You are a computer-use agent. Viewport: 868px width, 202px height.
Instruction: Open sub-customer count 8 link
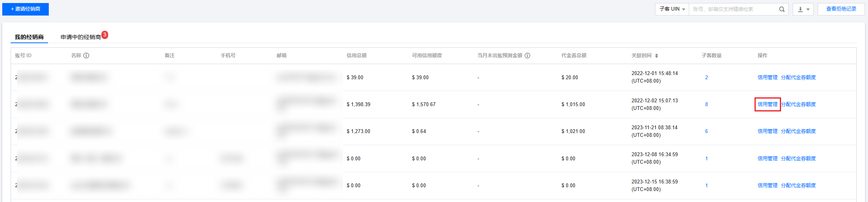[707, 104]
